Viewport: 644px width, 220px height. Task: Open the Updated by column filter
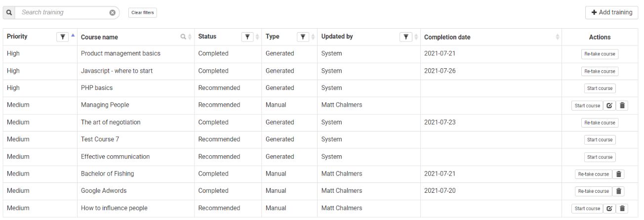point(405,37)
